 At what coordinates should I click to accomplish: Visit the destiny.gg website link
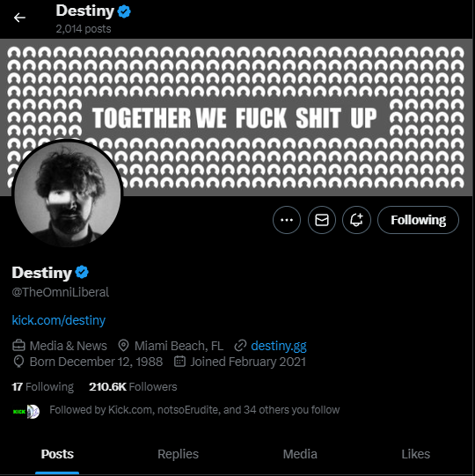point(279,346)
